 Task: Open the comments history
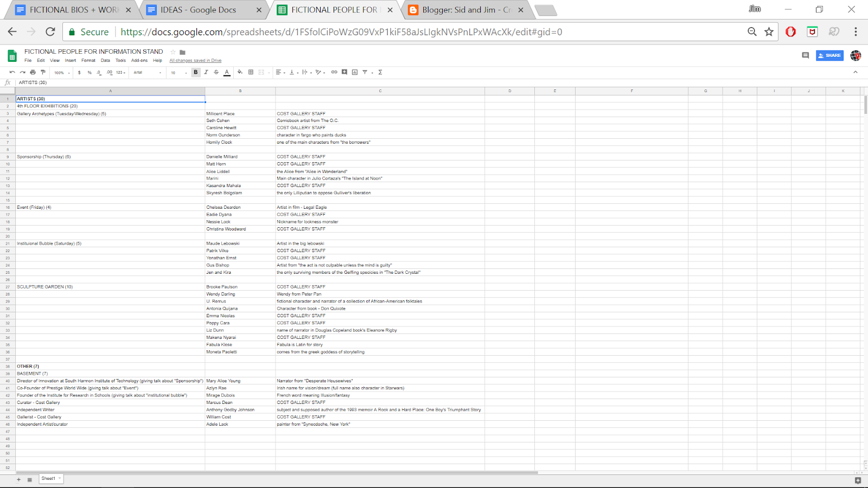click(x=806, y=55)
